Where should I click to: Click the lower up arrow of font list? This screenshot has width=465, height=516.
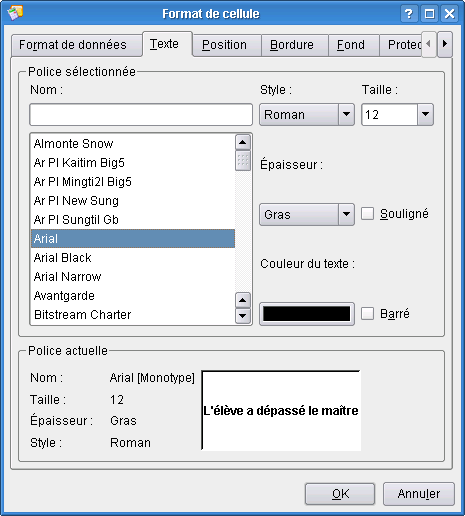click(x=243, y=300)
